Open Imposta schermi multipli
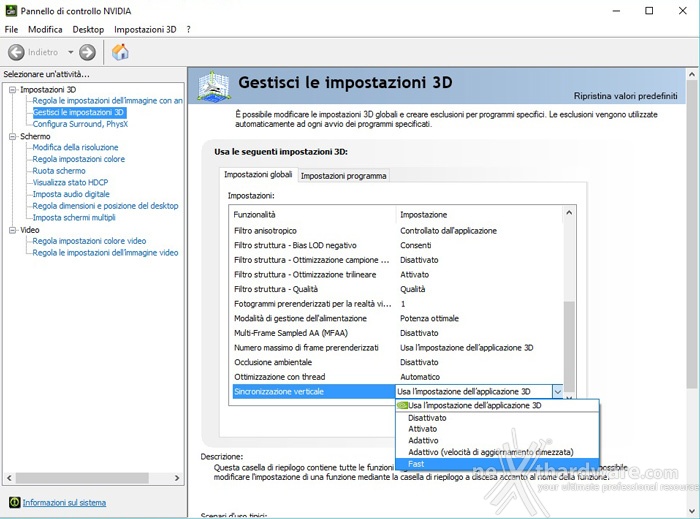This screenshot has height=519, width=700. tap(74, 217)
